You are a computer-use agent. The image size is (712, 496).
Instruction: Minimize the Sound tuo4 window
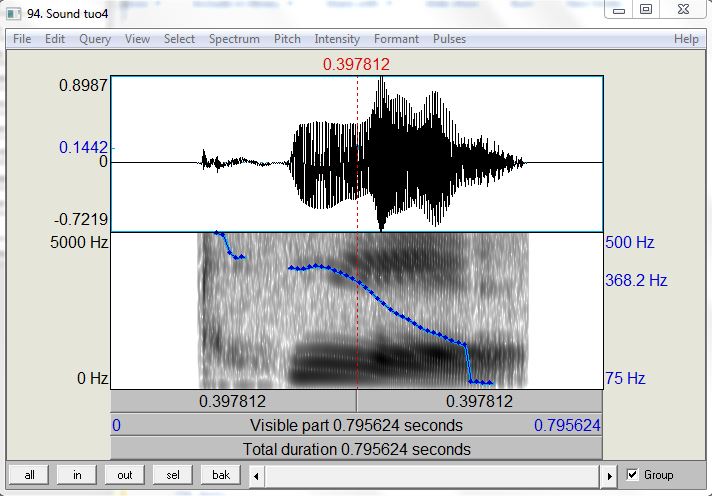pos(618,10)
